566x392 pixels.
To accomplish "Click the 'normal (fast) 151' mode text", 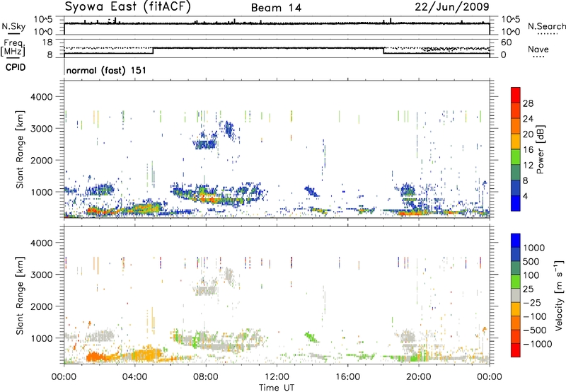I will (107, 70).
